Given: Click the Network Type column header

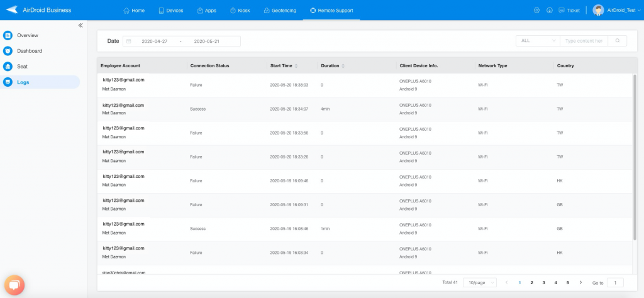Looking at the screenshot, I should pyautogui.click(x=492, y=65).
